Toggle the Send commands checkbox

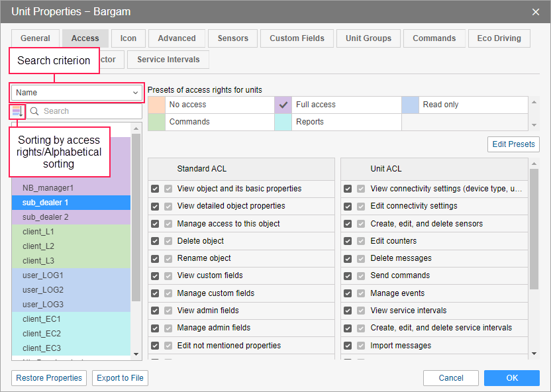pyautogui.click(x=348, y=275)
